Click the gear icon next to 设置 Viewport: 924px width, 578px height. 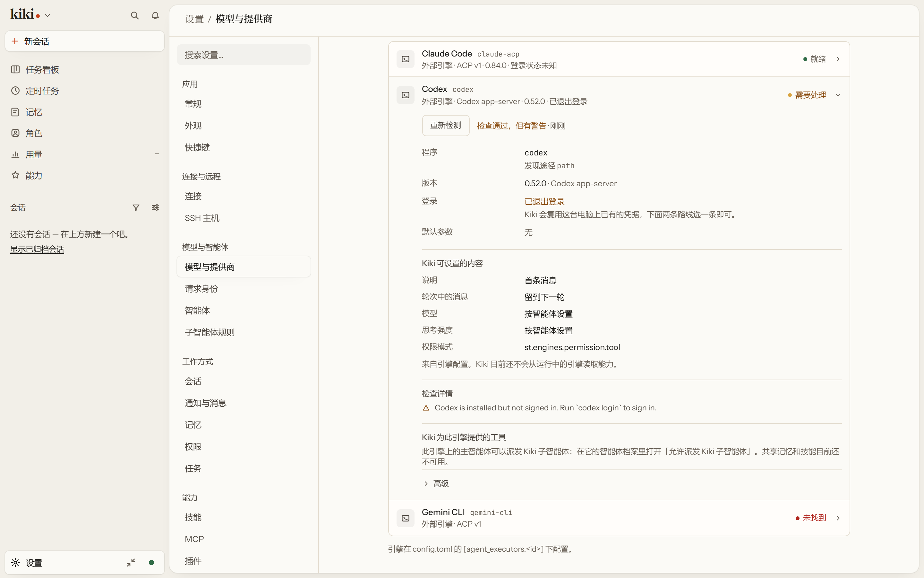point(15,562)
